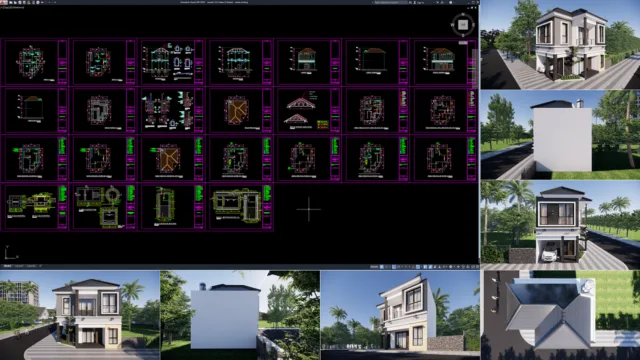640x360 pixels.
Task: Switch to the Model tab
Action: pyautogui.click(x=7, y=266)
